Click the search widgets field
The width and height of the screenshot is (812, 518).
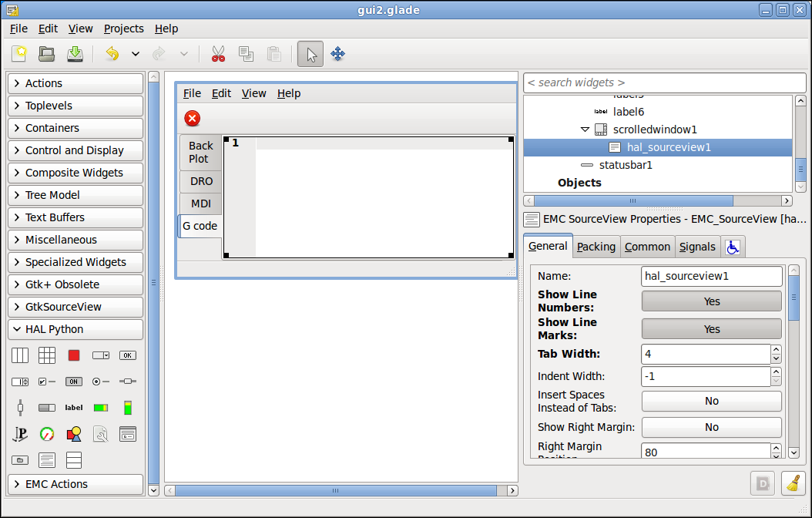pos(665,83)
